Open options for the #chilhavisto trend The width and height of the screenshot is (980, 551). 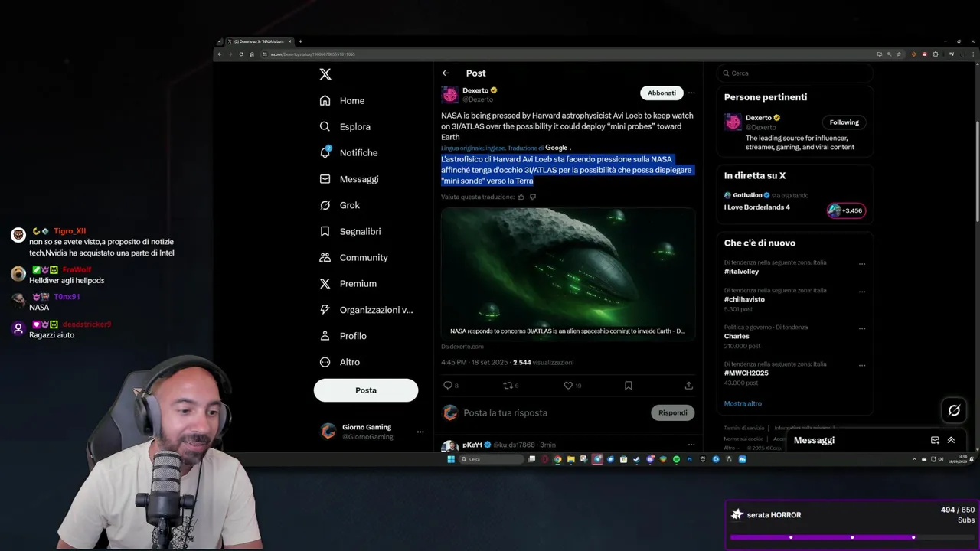tap(862, 292)
